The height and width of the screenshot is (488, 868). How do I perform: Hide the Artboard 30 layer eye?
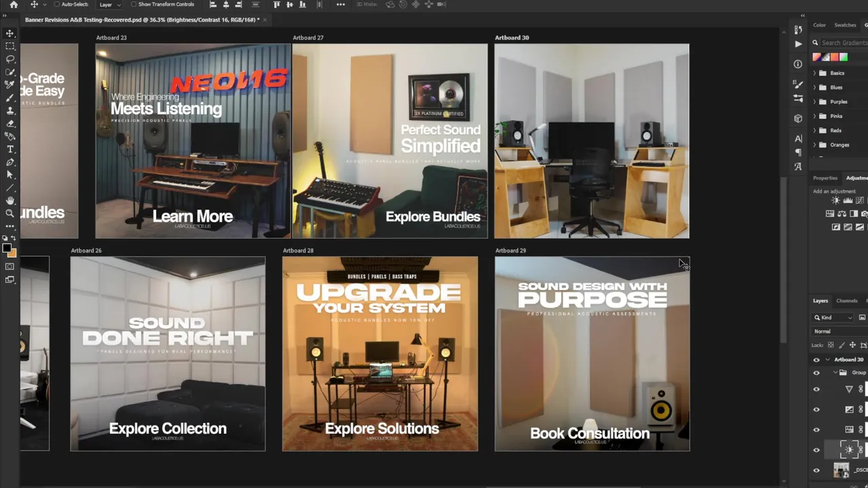[x=816, y=359]
